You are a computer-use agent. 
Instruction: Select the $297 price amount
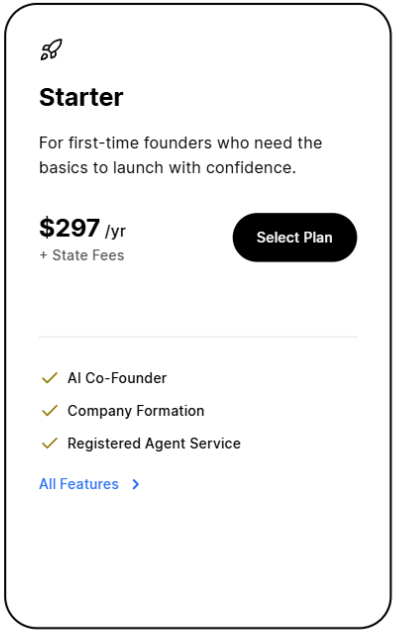(70, 227)
